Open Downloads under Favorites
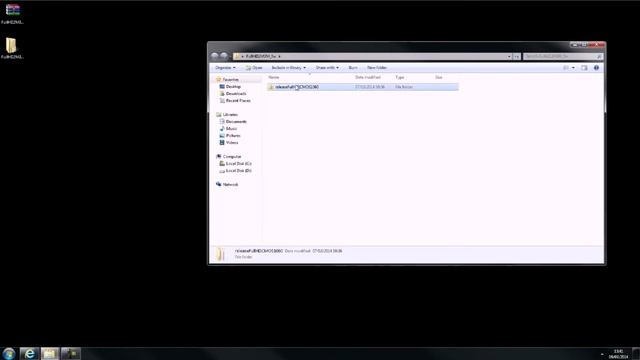This screenshot has width=640, height=360. (x=236, y=93)
